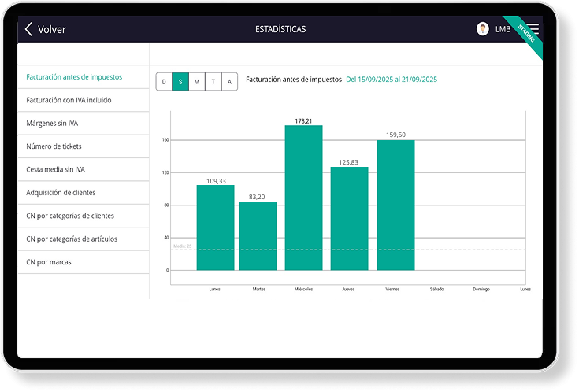Viewport: 579px width, 392px height.
Task: Show Número de tickets statistics
Action: (x=54, y=146)
